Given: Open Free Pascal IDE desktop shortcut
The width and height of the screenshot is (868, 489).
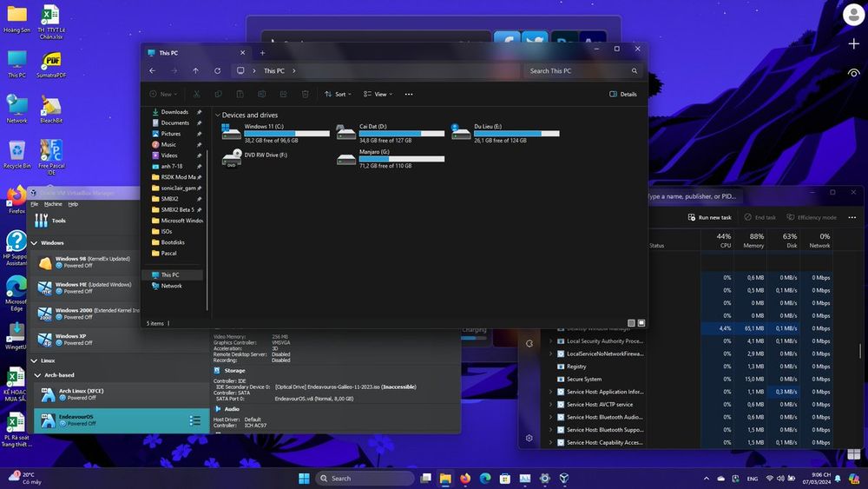Looking at the screenshot, I should click(51, 157).
